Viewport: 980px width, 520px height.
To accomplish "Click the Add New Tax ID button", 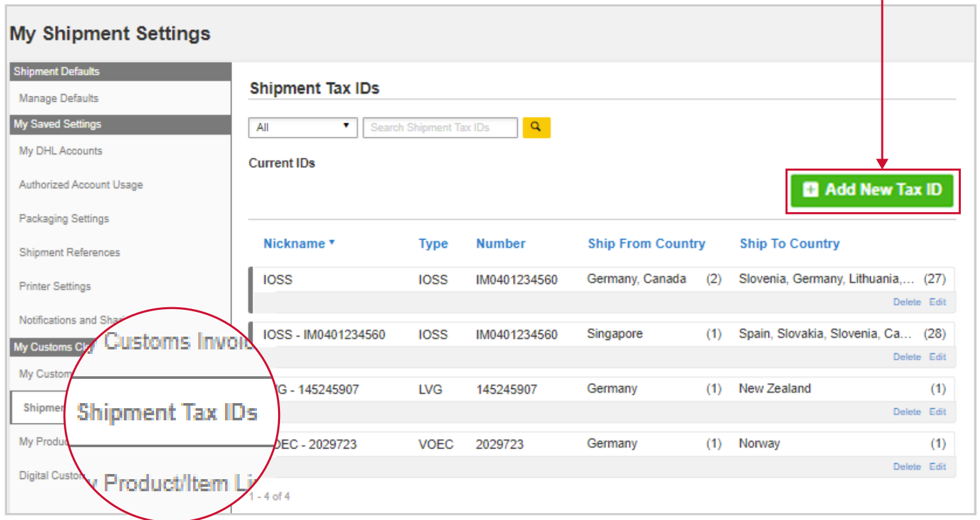I will 873,190.
